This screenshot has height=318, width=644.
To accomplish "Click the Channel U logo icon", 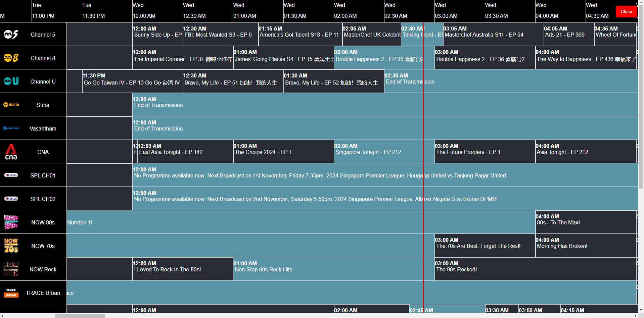I will pos(11,81).
